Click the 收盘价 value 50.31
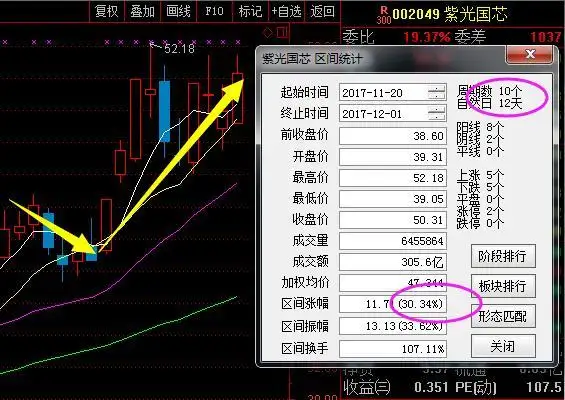565x400 pixels. pyautogui.click(x=393, y=219)
